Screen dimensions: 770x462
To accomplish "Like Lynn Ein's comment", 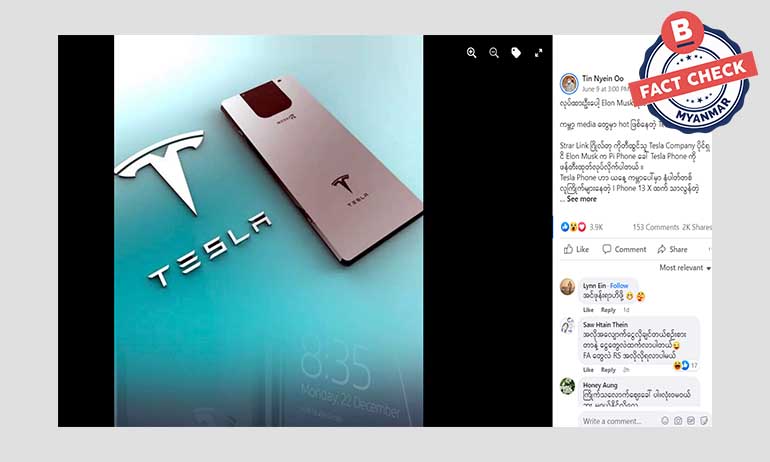I will (588, 310).
